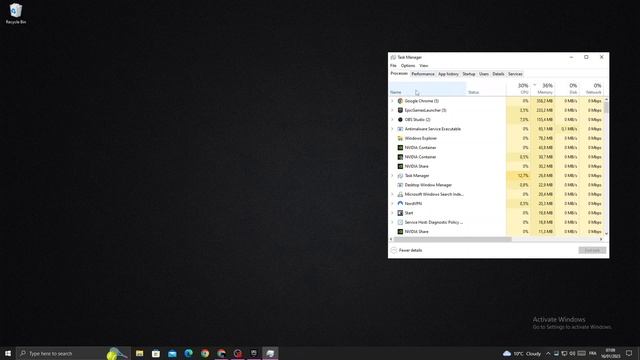Open the File menu in Task Manager

point(393,66)
